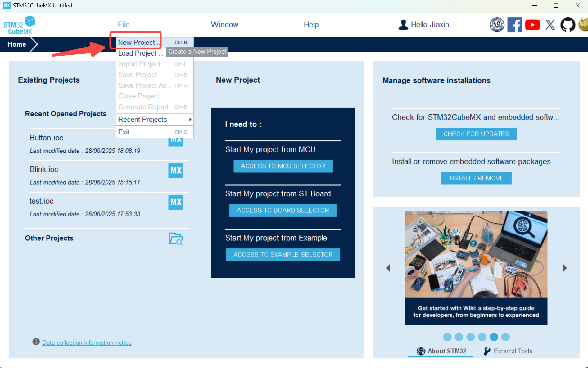588x368 pixels.
Task: Select the third carousel dot
Action: click(x=471, y=337)
